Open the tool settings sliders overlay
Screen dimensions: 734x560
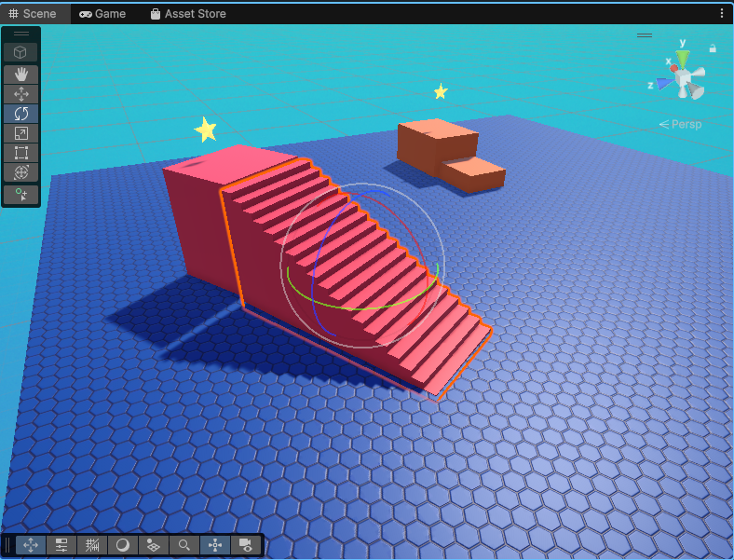click(x=61, y=545)
